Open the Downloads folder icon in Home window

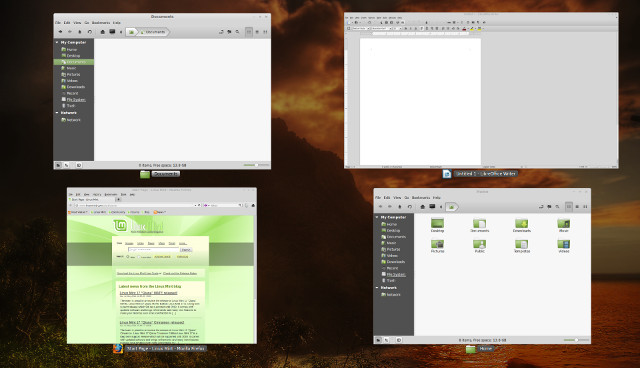click(522, 223)
